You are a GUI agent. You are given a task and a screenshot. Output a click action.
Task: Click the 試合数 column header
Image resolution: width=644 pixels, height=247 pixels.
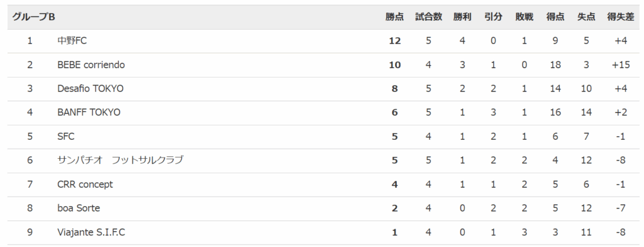tap(428, 17)
